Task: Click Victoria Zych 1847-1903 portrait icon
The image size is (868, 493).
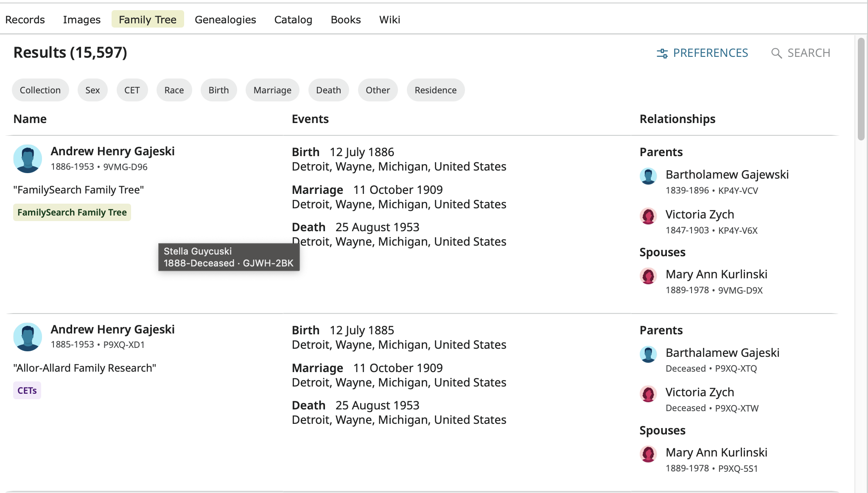Action: pos(648,216)
